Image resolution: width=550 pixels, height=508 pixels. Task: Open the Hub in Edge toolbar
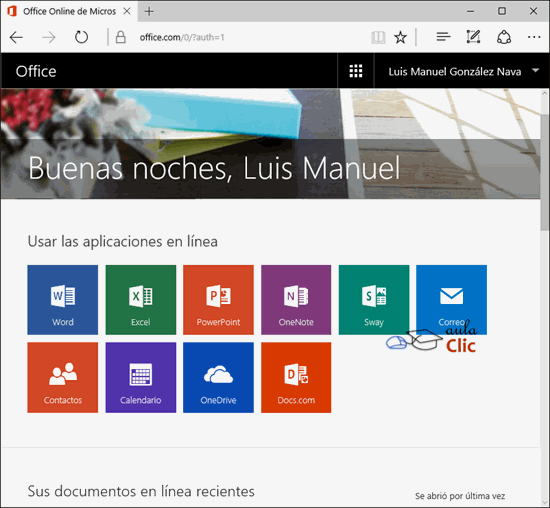pyautogui.click(x=443, y=36)
